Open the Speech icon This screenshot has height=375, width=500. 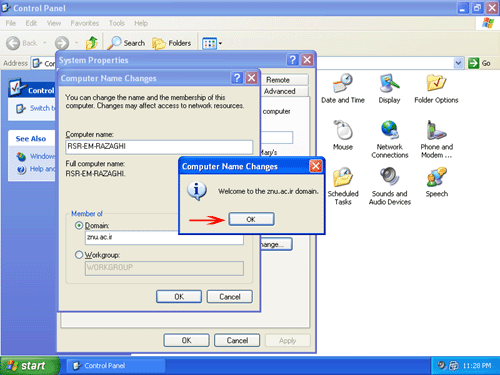(436, 182)
